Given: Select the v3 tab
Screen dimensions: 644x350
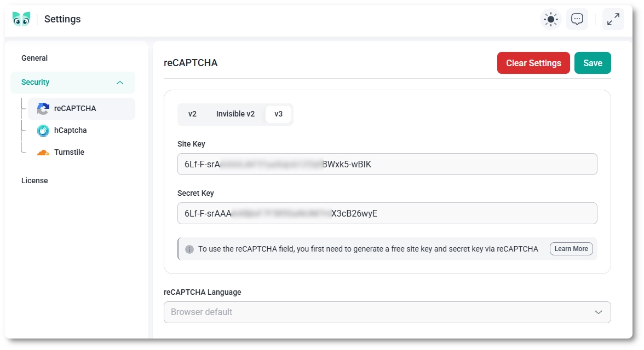Looking at the screenshot, I should click(279, 114).
